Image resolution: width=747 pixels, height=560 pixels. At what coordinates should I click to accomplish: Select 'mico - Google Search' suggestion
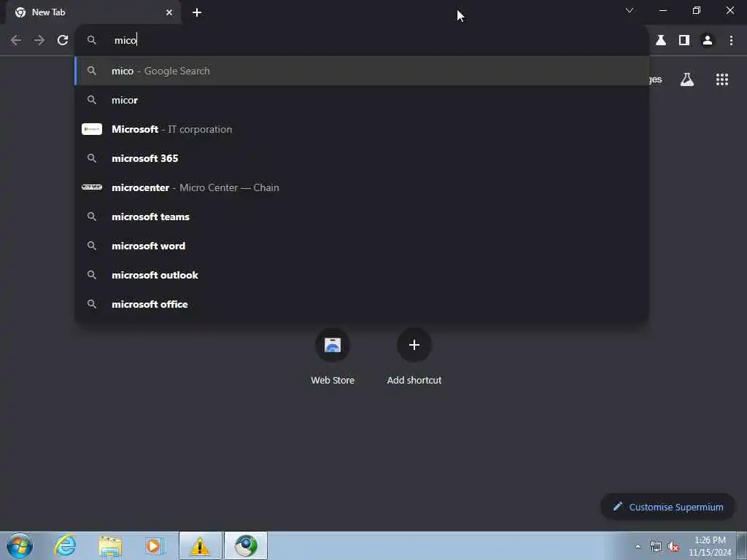coord(362,71)
